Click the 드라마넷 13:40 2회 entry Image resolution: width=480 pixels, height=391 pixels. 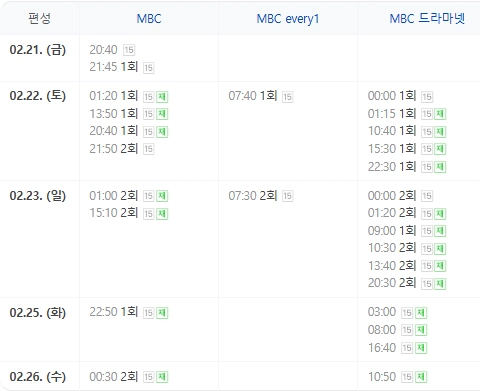pos(392,266)
